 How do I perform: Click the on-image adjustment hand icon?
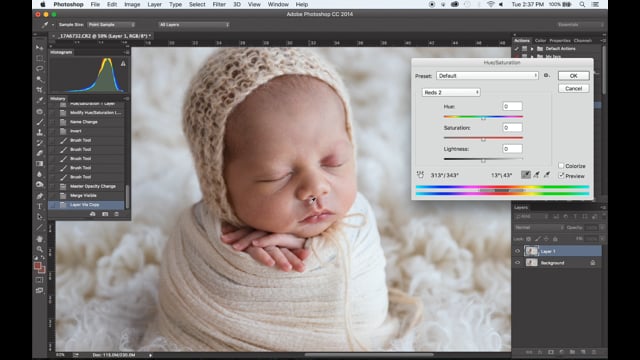[420, 175]
